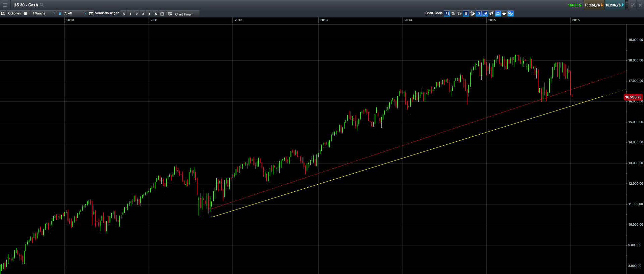Select the text annotation tool
Image resolution: width=644 pixels, height=274 pixels.
(460, 13)
